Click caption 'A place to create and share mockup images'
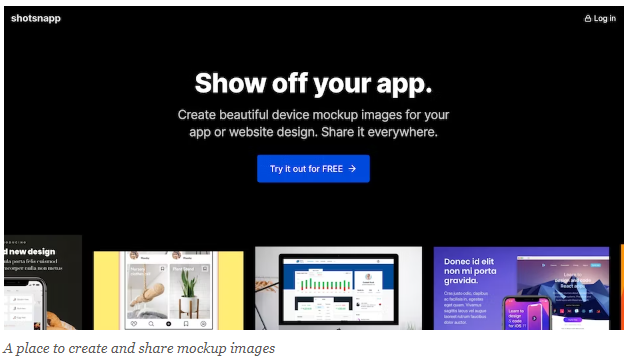The width and height of the screenshot is (627, 360). (139, 348)
